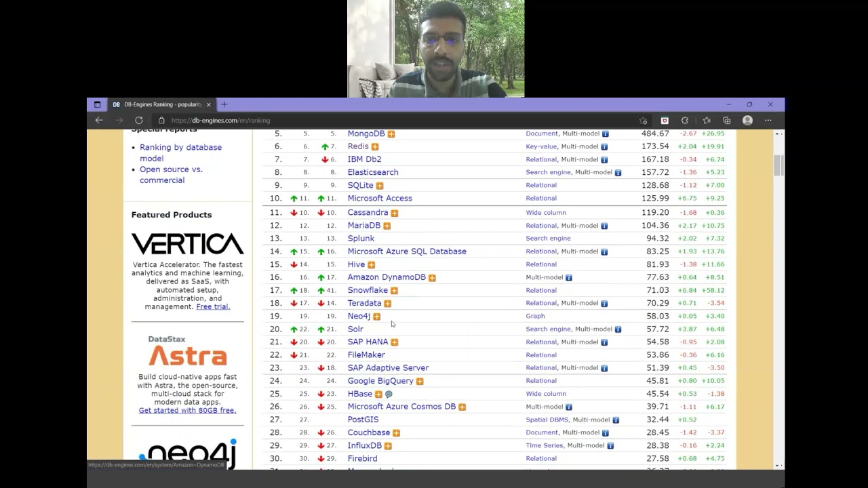
Task: Open the tab actions menu icon
Action: coord(97,104)
